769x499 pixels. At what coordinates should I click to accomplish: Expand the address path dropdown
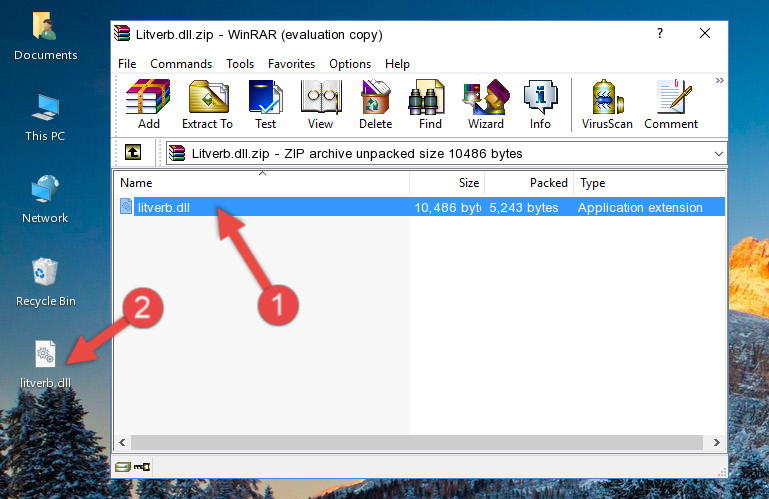click(718, 154)
